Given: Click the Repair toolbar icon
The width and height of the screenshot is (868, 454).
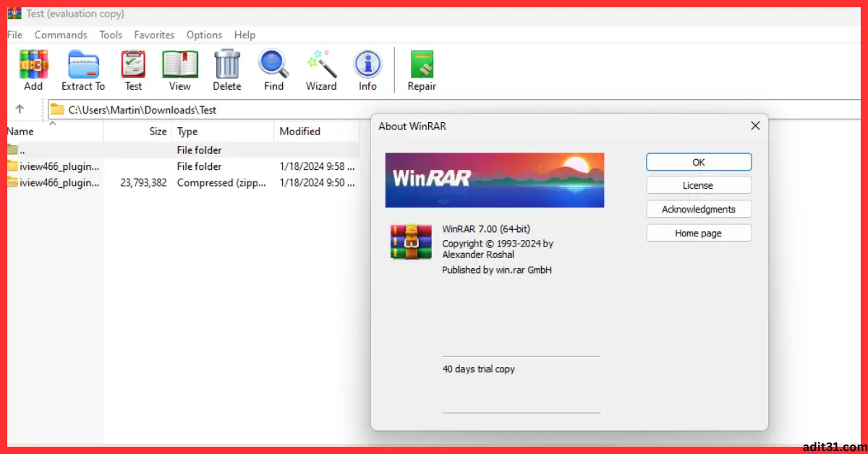Looking at the screenshot, I should pos(422,64).
